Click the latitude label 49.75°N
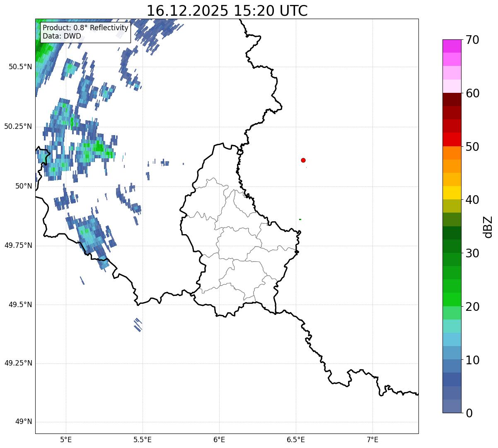The image size is (498, 448). (18, 245)
